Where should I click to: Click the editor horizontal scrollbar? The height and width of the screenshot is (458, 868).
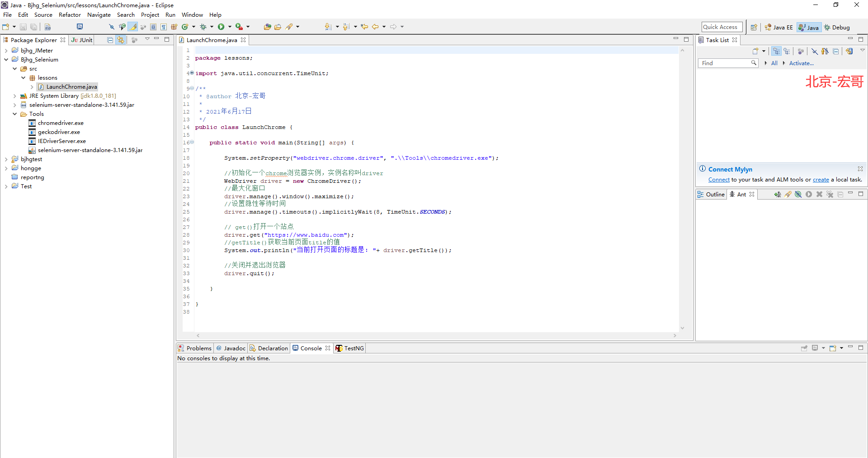(x=436, y=336)
